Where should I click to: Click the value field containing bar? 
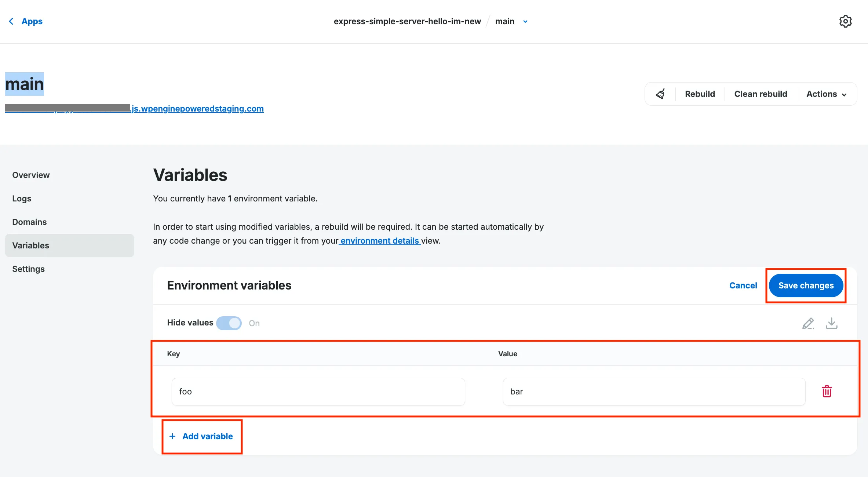654,392
